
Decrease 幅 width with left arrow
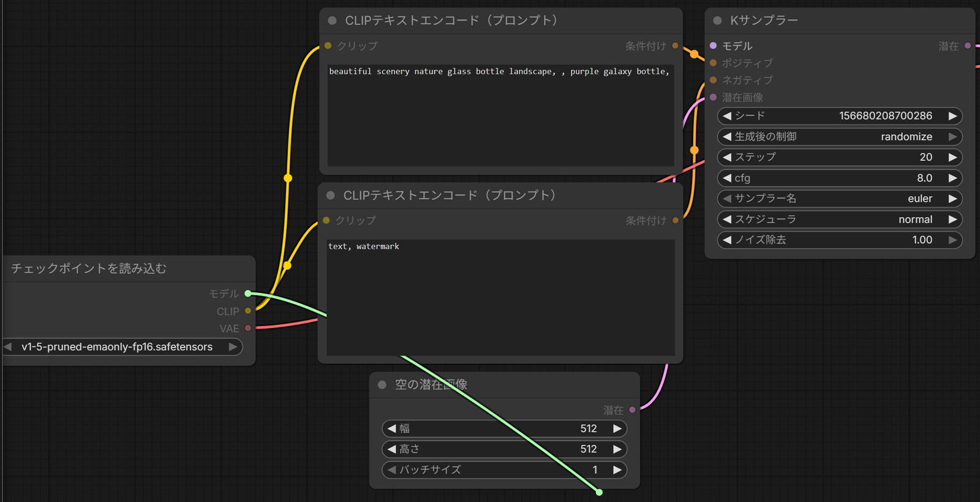tap(391, 428)
